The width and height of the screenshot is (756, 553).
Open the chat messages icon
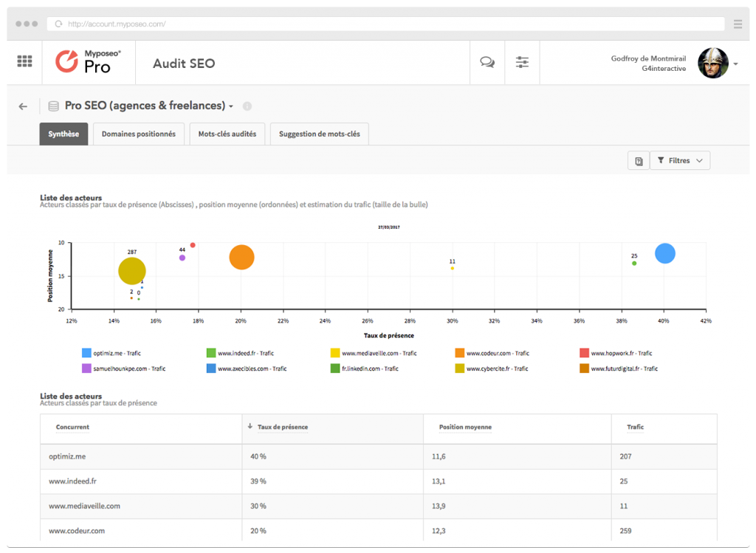(x=487, y=62)
